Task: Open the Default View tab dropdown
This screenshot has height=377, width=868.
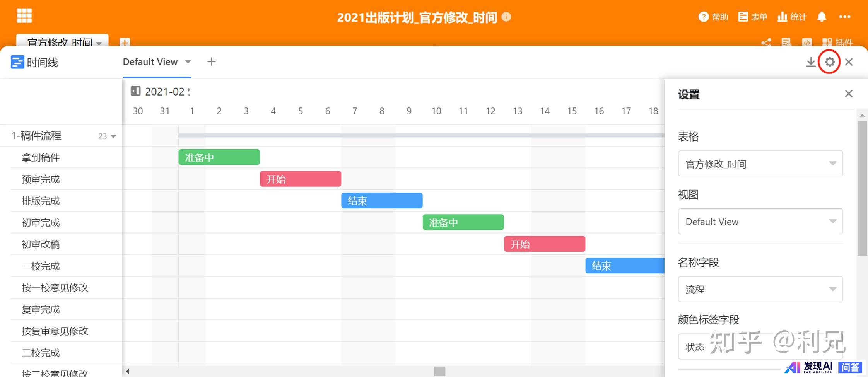Action: point(188,62)
